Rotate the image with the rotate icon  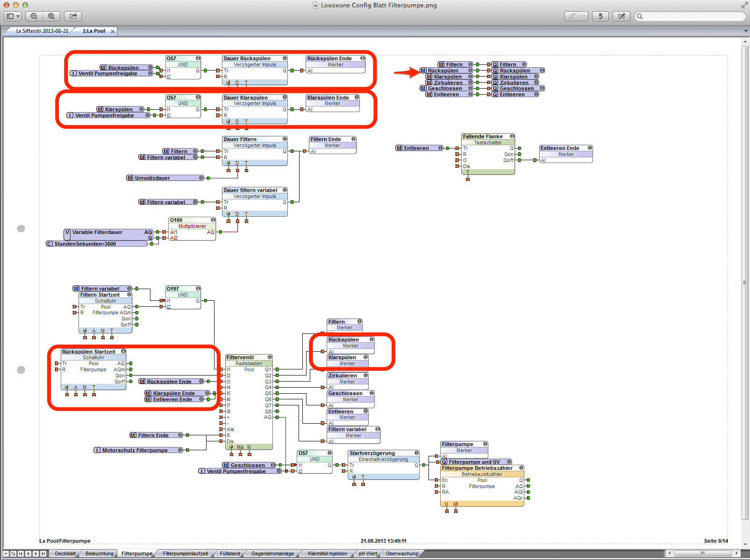pos(600,16)
